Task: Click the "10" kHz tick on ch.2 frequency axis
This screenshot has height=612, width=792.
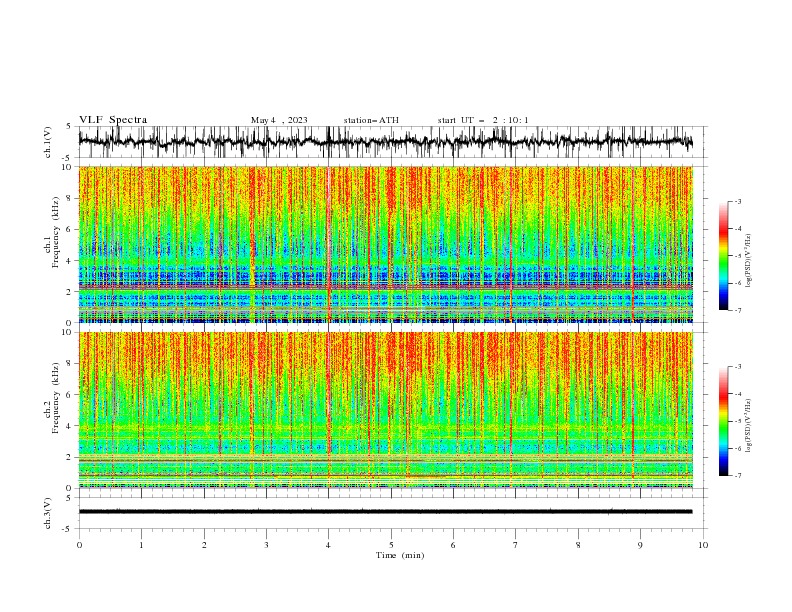Action: [x=68, y=332]
